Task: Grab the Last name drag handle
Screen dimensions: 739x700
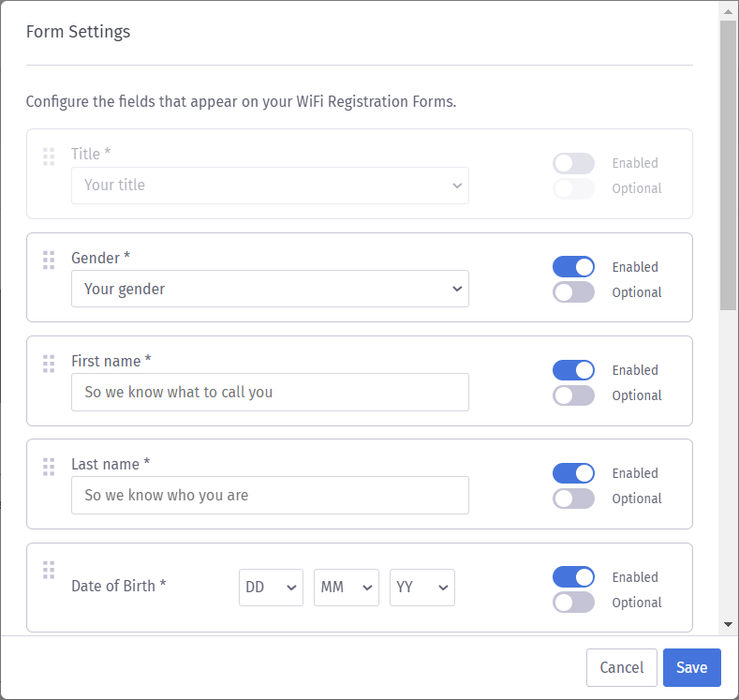Action: coord(49,467)
